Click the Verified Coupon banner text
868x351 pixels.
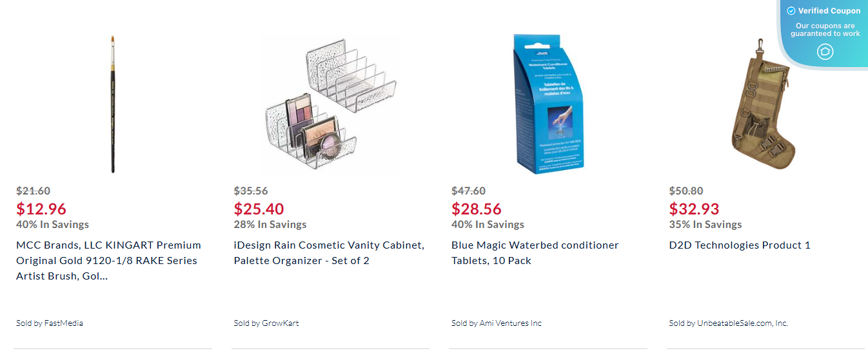click(829, 11)
